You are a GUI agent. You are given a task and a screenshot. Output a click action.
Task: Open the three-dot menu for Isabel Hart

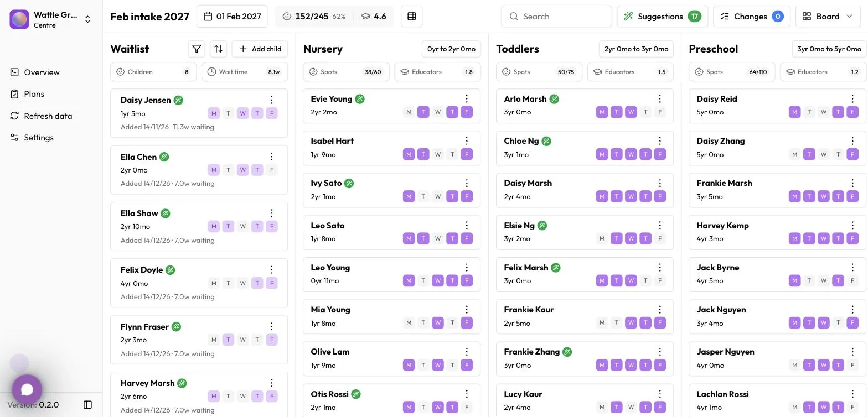click(x=467, y=141)
